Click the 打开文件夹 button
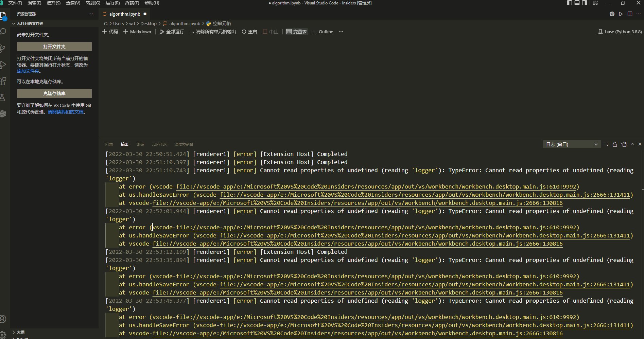 tap(54, 46)
